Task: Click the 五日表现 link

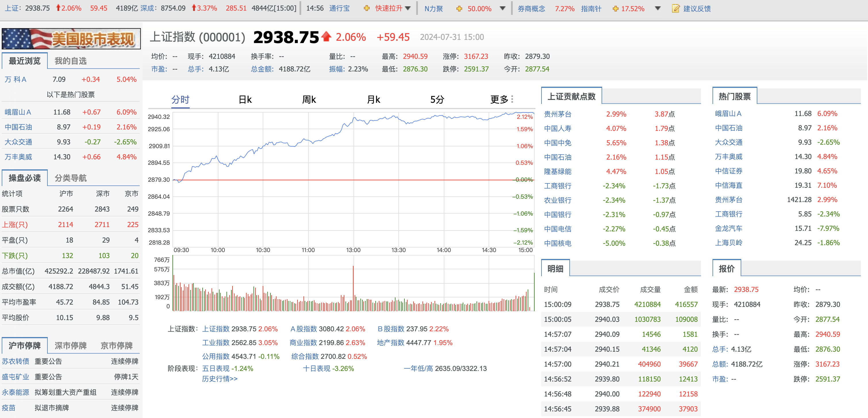Action: 216,369
